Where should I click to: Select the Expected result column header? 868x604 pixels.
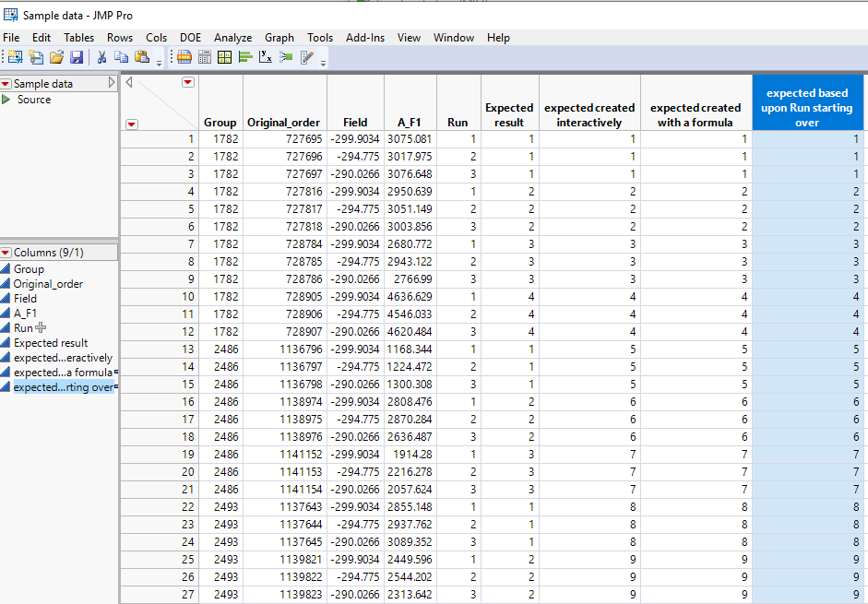click(510, 103)
